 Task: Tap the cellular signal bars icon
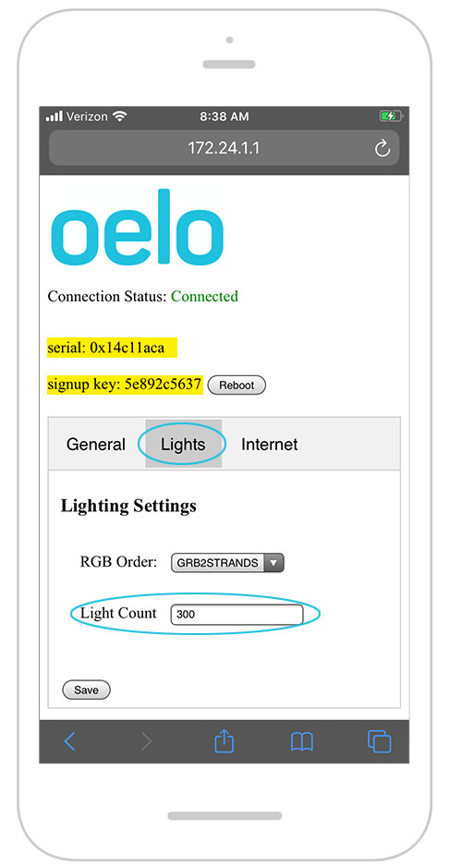[x=55, y=116]
